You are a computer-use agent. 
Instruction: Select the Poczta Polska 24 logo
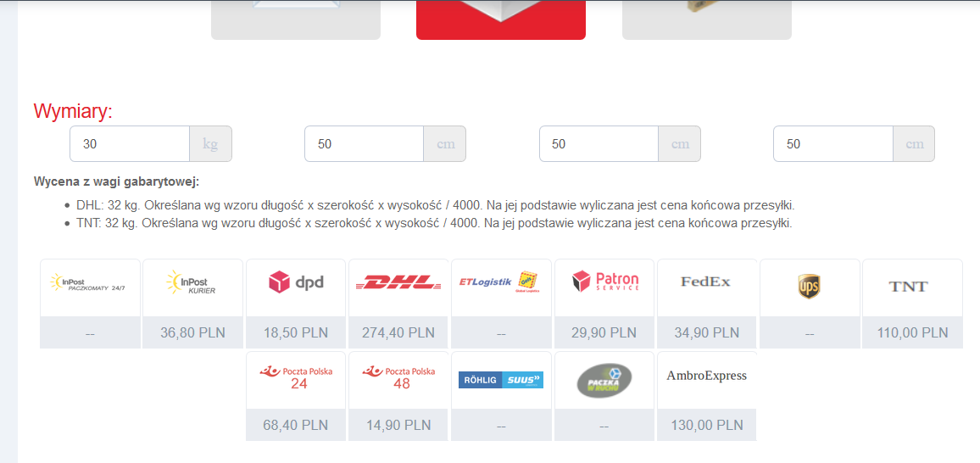tap(296, 378)
